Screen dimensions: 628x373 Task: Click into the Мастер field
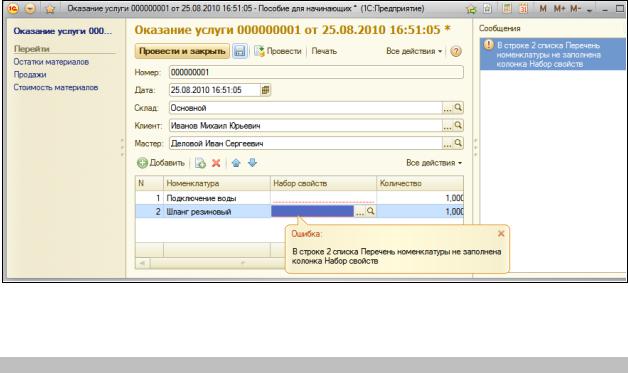(x=305, y=143)
